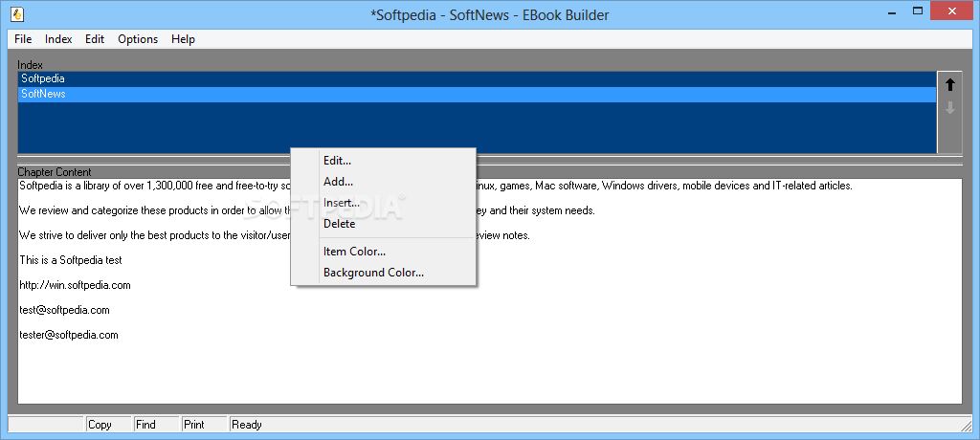Choose Edit... from the context menu
Viewport: 980px width, 440px height.
click(x=384, y=161)
